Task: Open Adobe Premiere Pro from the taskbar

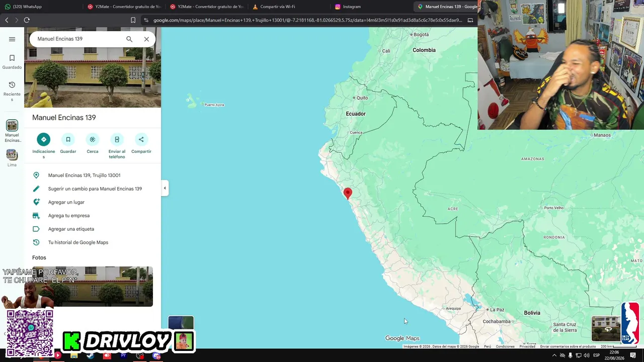Action: pos(124,356)
